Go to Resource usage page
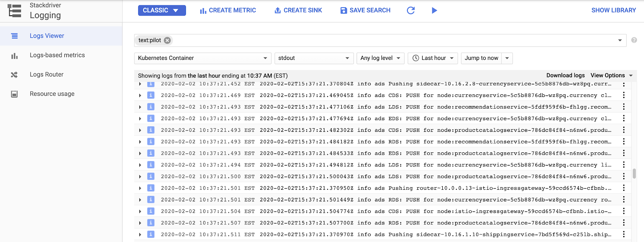 click(52, 94)
